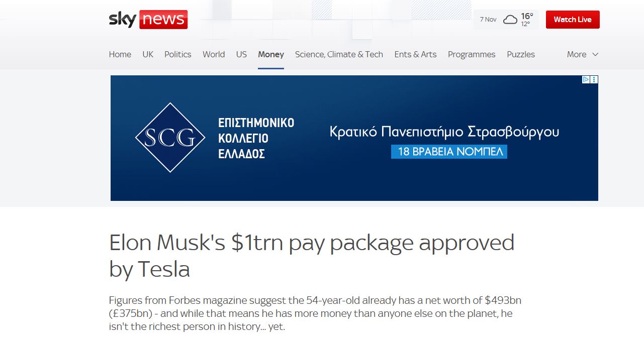Viewport: 644px width, 338px height.
Task: Click the 7 Nov weather widget
Action: [x=506, y=20]
